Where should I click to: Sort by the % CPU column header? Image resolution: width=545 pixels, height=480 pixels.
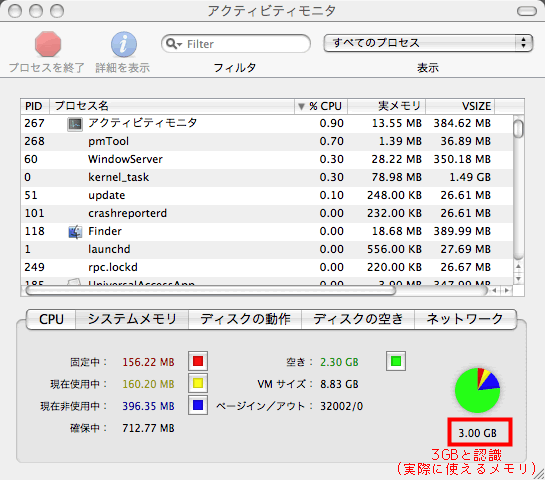(321, 106)
